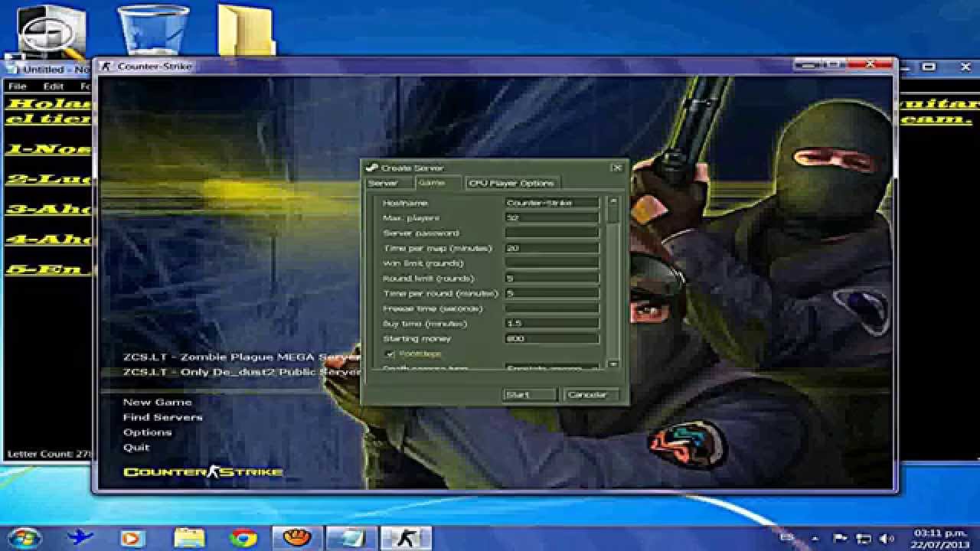Open the Recycle Bin desktop icon

point(153,31)
